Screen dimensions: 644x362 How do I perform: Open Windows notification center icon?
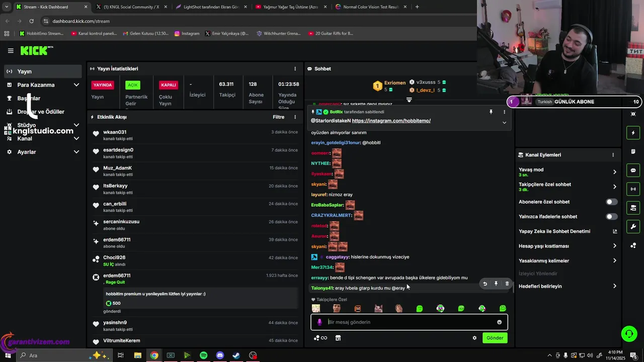pos(634,355)
